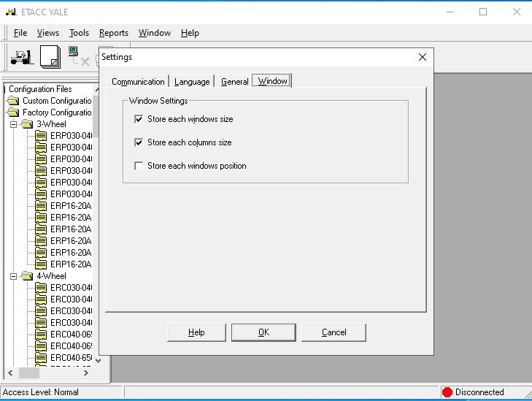This screenshot has width=532, height=401.
Task: Click the forklift truck toolbar icon
Action: 22,57
